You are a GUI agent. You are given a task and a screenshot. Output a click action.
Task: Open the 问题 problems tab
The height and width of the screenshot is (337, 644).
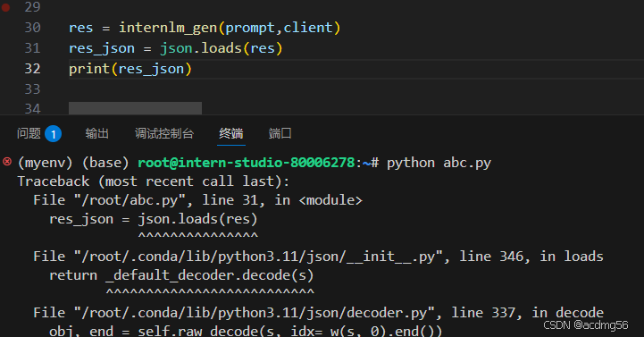(x=29, y=133)
